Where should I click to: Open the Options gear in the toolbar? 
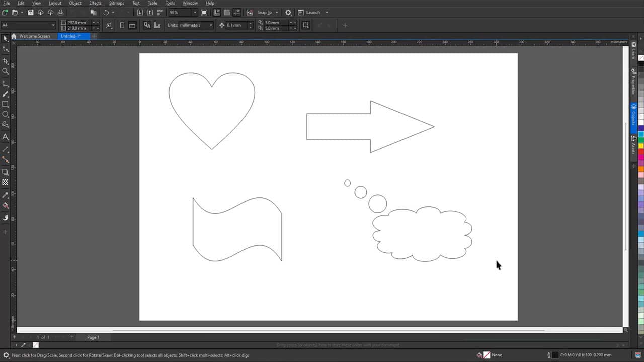tap(288, 12)
